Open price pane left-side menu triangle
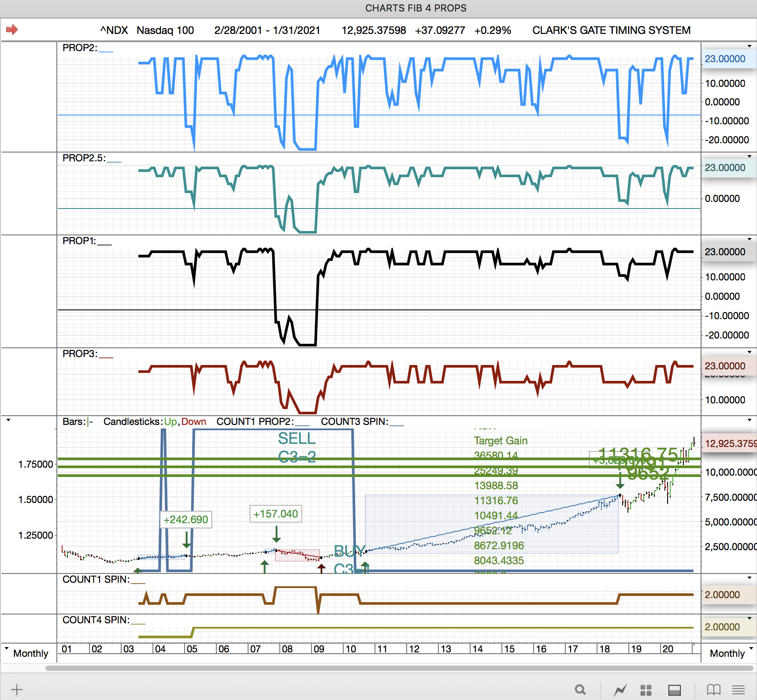 point(8,420)
